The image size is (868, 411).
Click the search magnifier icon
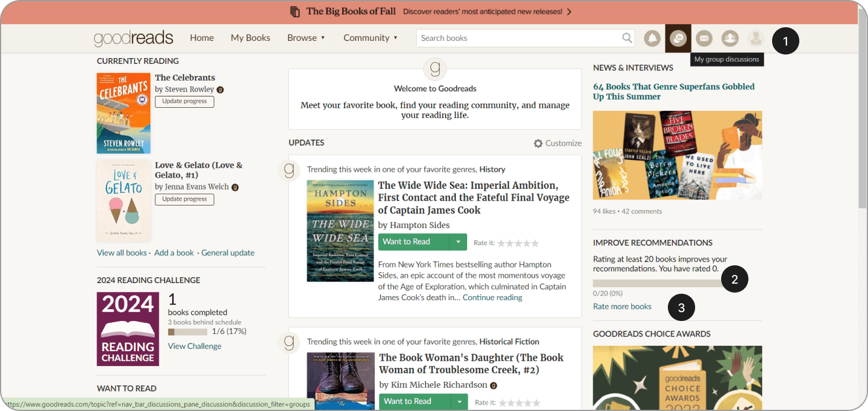click(x=627, y=38)
